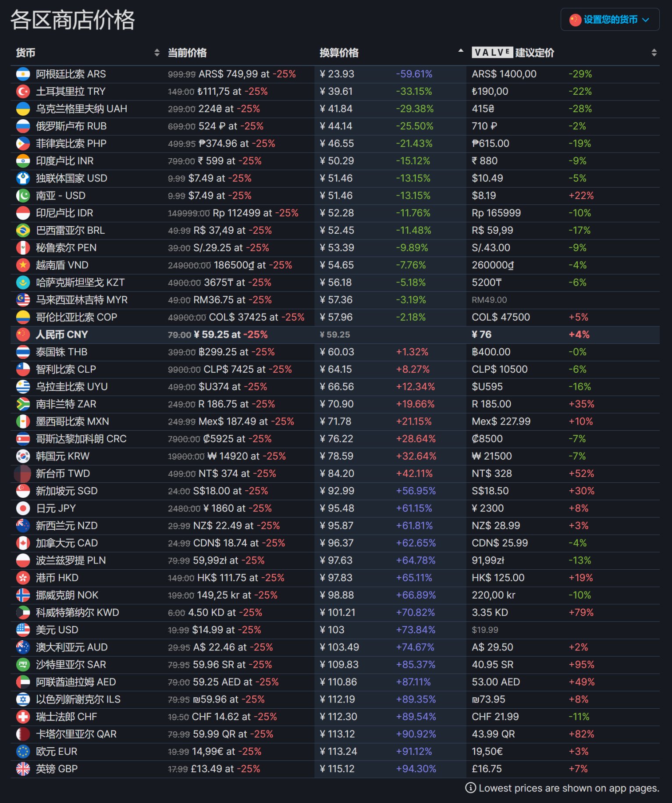Click the greyed $19.99 suggested price

pos(485,630)
